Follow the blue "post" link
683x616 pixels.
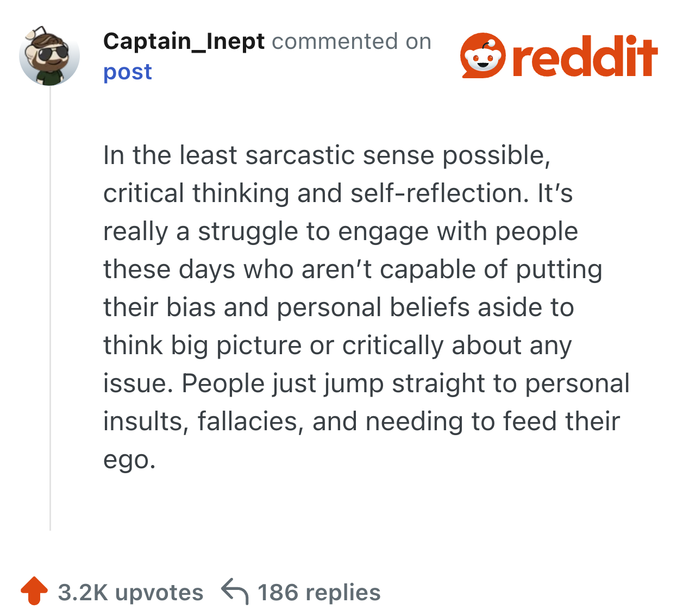click(x=128, y=72)
